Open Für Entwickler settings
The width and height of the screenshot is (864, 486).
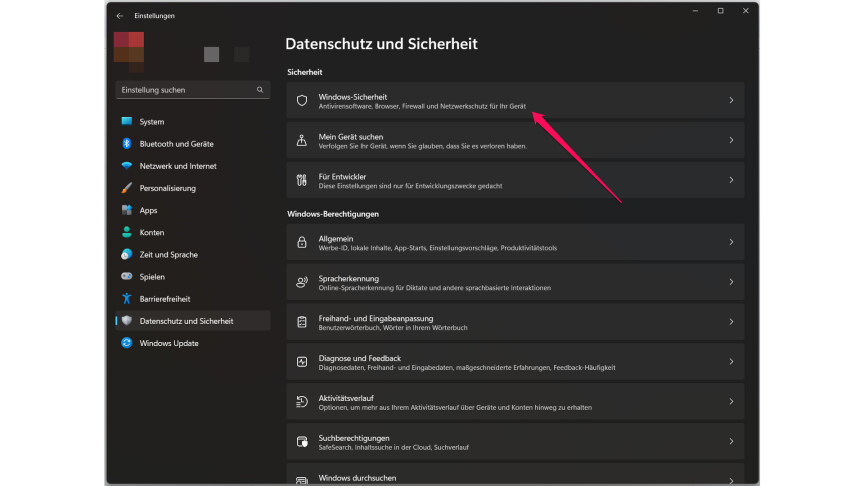515,180
